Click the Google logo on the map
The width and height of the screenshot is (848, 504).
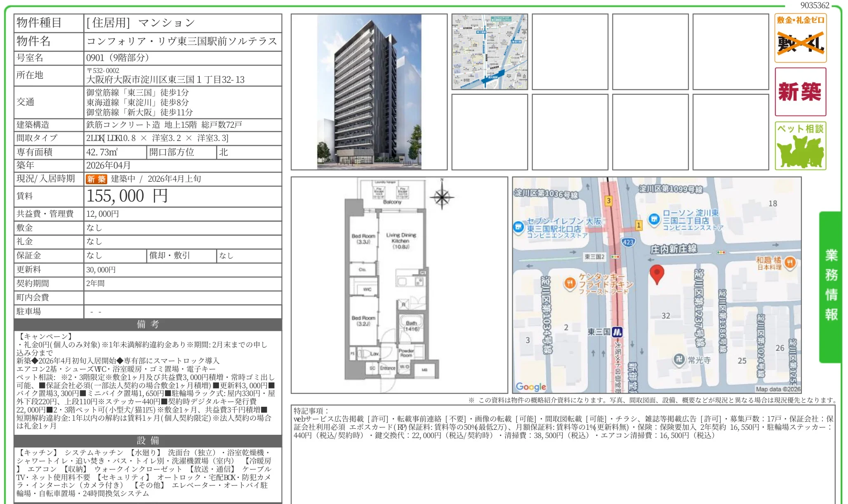point(531,387)
